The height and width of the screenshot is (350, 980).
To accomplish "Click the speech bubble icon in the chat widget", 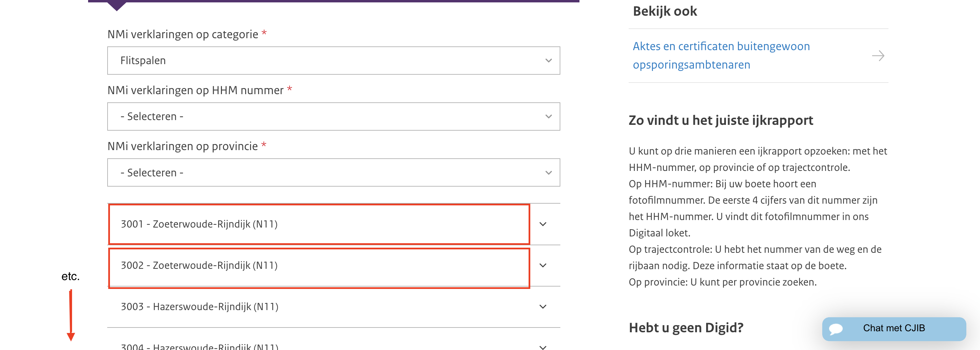I will 836,329.
